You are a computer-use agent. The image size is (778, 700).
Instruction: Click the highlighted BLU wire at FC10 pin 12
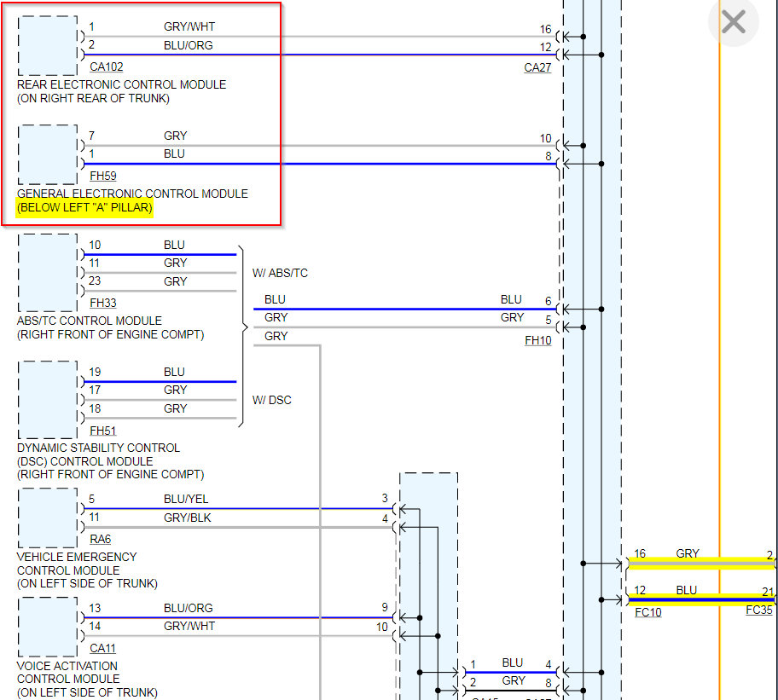[700, 600]
